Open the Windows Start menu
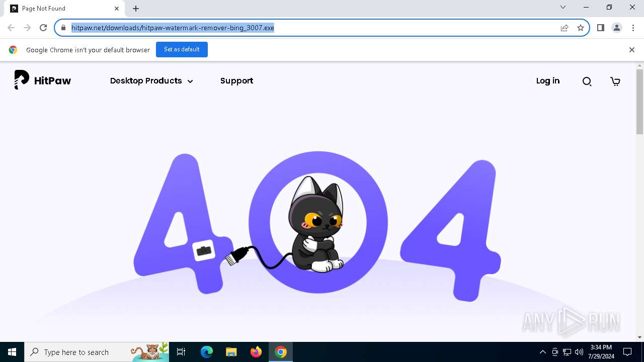The image size is (644, 362). pyautogui.click(x=12, y=352)
